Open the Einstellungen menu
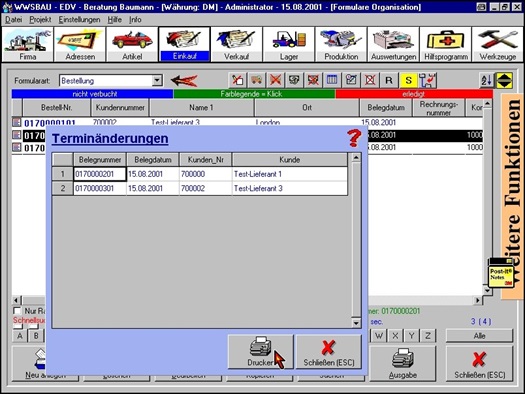The height and width of the screenshot is (394, 525). [79, 20]
